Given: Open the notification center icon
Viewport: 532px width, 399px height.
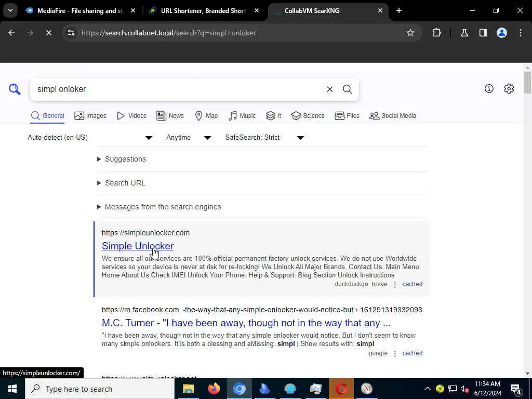Looking at the screenshot, I should [516, 389].
